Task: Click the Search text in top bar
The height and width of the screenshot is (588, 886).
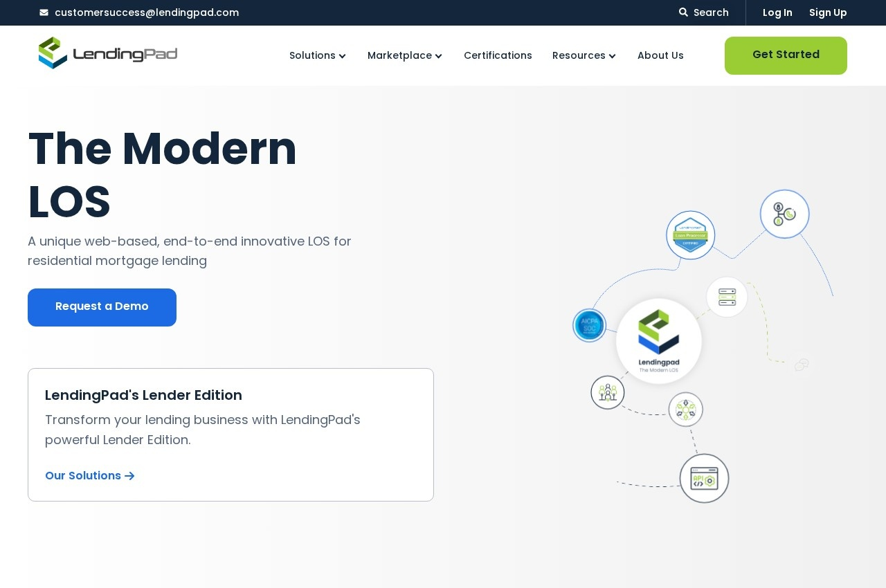Action: (711, 12)
